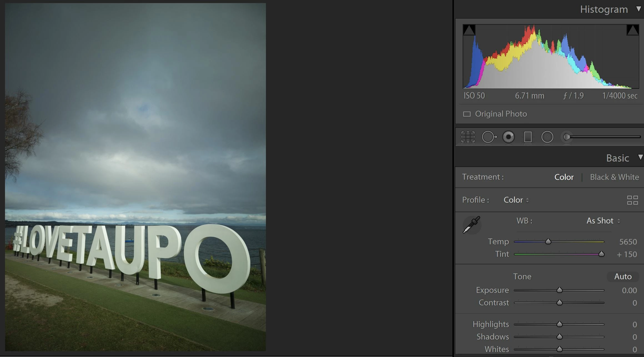Enable the Original Photo checkbox
This screenshot has width=644, height=357.
coord(467,114)
